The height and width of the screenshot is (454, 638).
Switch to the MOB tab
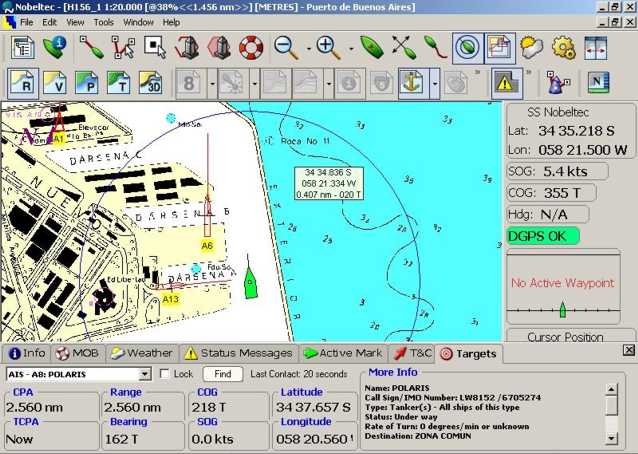pos(78,353)
